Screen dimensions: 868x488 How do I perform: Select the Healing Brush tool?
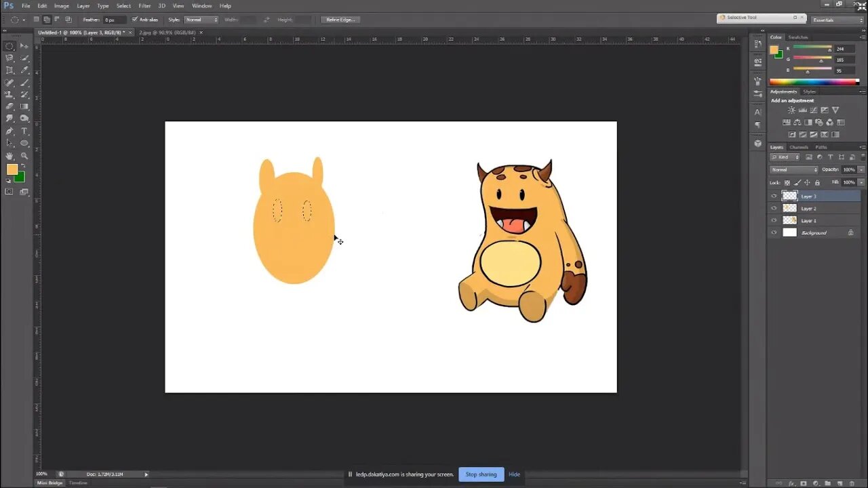pyautogui.click(x=9, y=83)
